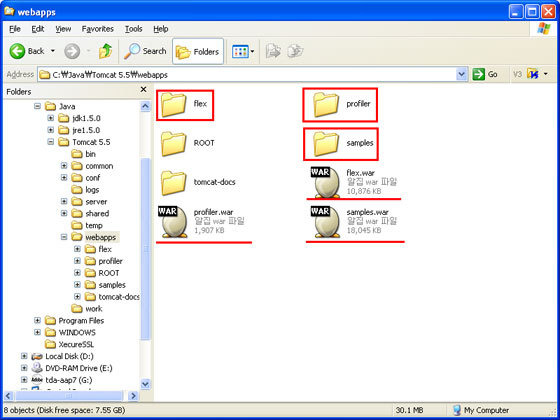
Task: Click the Windows flag logo
Action: tap(544, 29)
